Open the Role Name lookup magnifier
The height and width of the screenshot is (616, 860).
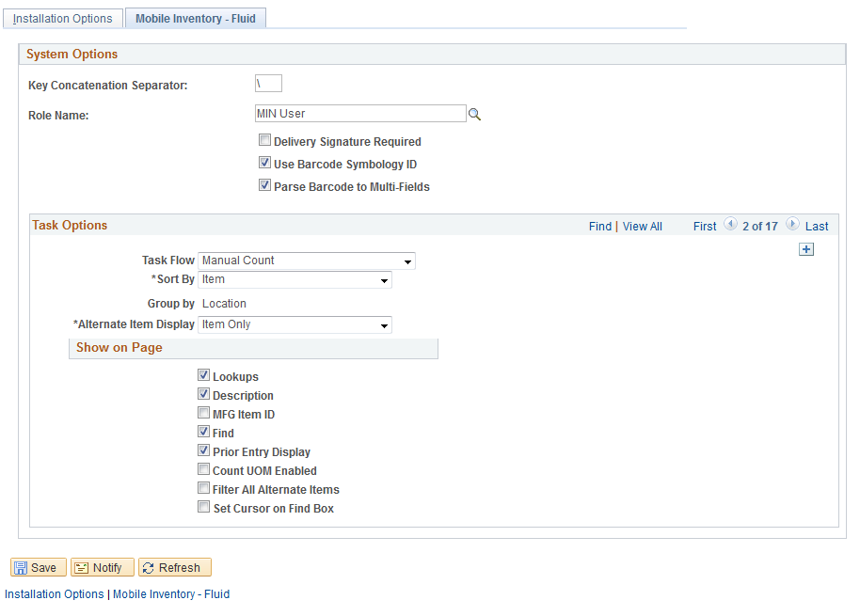[x=474, y=113]
